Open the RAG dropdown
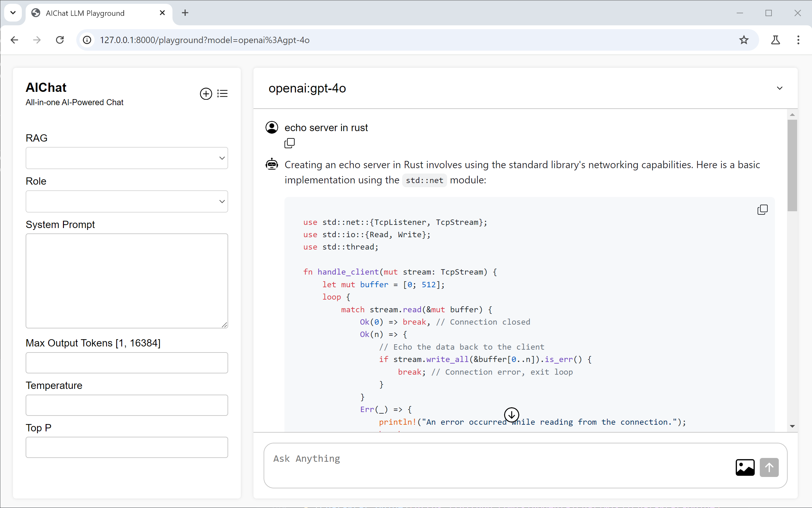The height and width of the screenshot is (508, 812). (x=127, y=158)
